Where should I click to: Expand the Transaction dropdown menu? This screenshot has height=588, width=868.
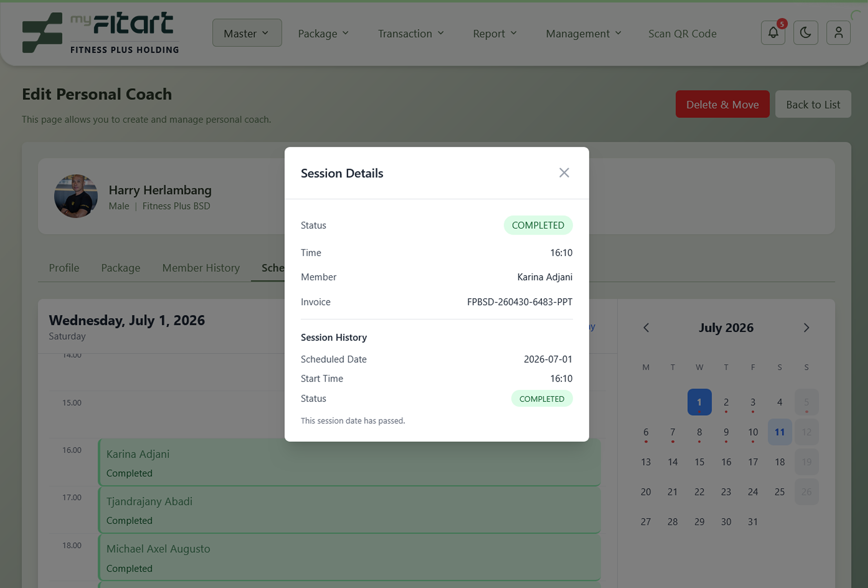411,34
